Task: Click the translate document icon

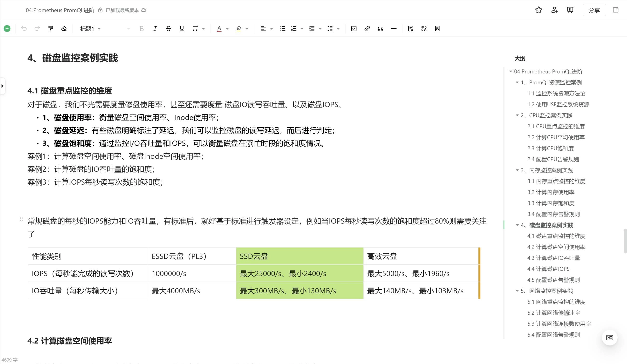Action: (x=424, y=28)
